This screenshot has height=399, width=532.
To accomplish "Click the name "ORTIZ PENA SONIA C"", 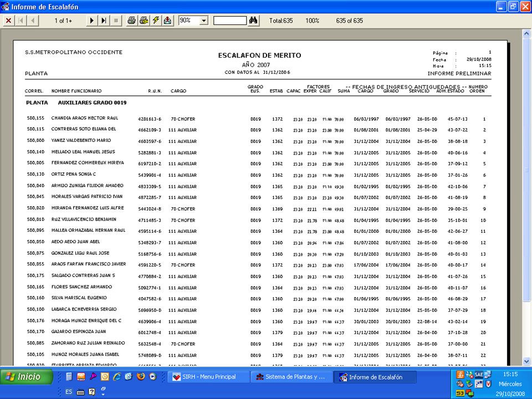I will [x=74, y=174].
